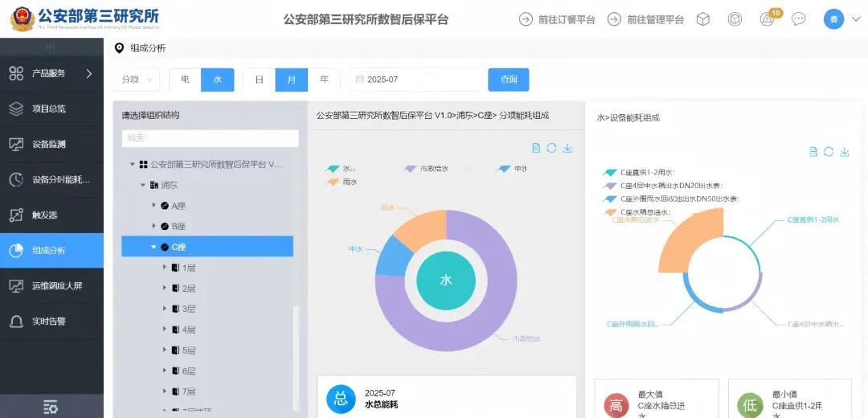Select 3层 in the tree
Screen dimensions: 868x418
coord(189,309)
